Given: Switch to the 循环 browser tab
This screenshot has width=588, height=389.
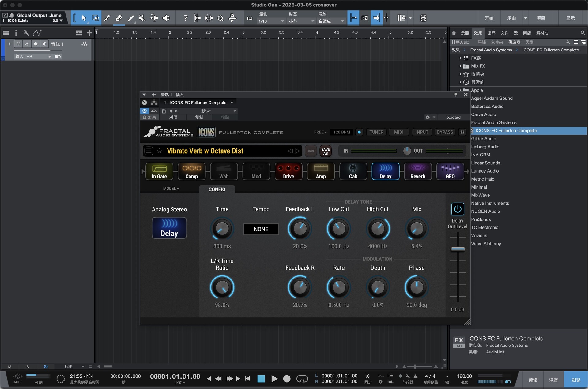Looking at the screenshot, I should tap(491, 33).
